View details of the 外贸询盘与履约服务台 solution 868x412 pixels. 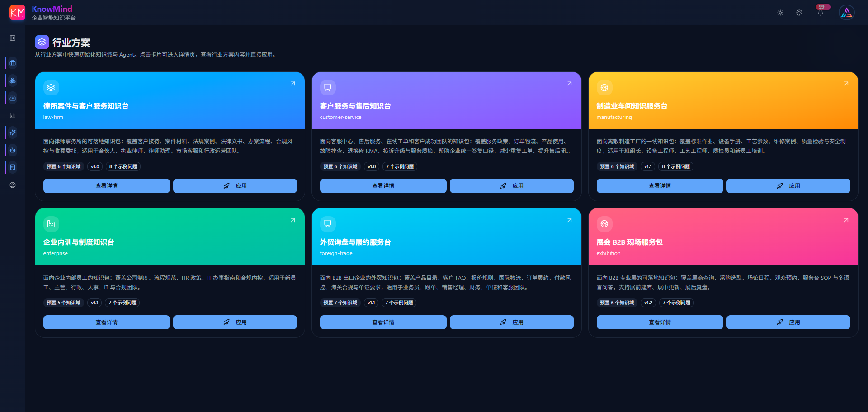pyautogui.click(x=383, y=322)
